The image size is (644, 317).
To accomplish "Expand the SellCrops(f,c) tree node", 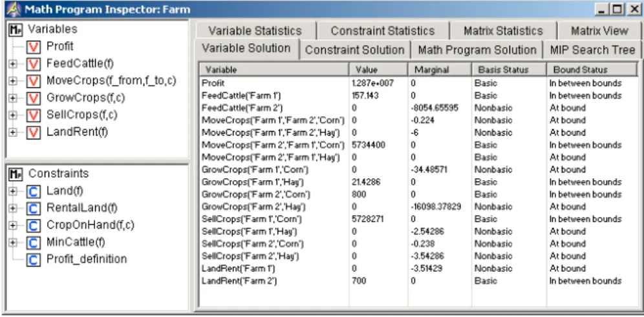I will tap(13, 116).
